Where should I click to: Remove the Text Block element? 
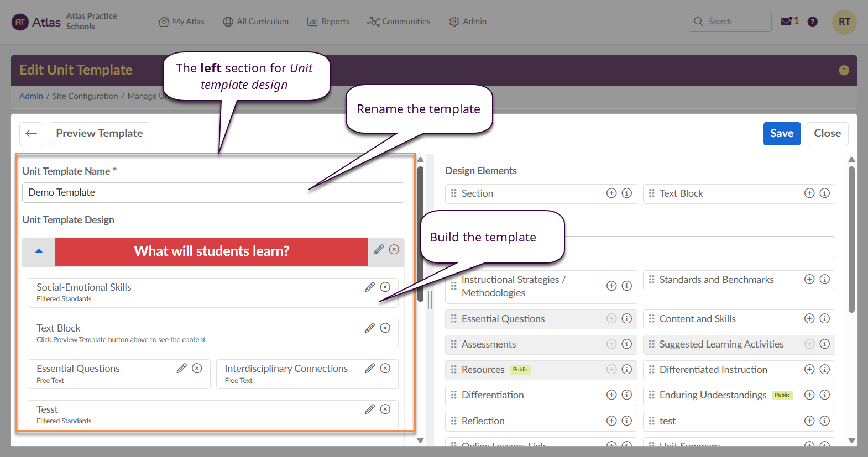385,328
